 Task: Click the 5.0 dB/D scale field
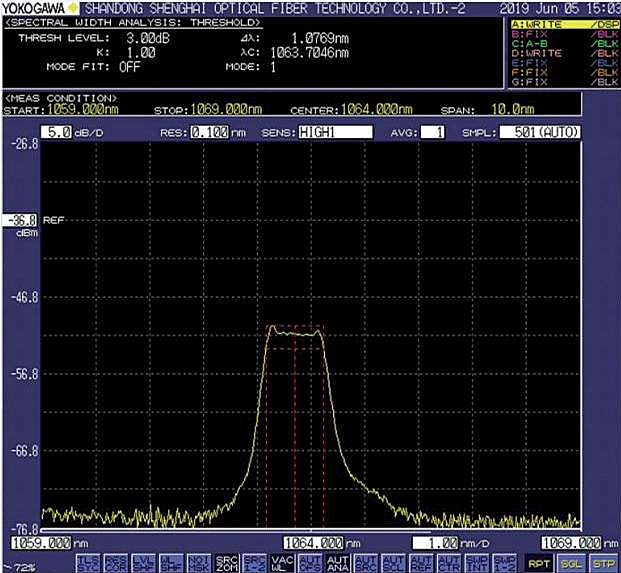[x=57, y=132]
